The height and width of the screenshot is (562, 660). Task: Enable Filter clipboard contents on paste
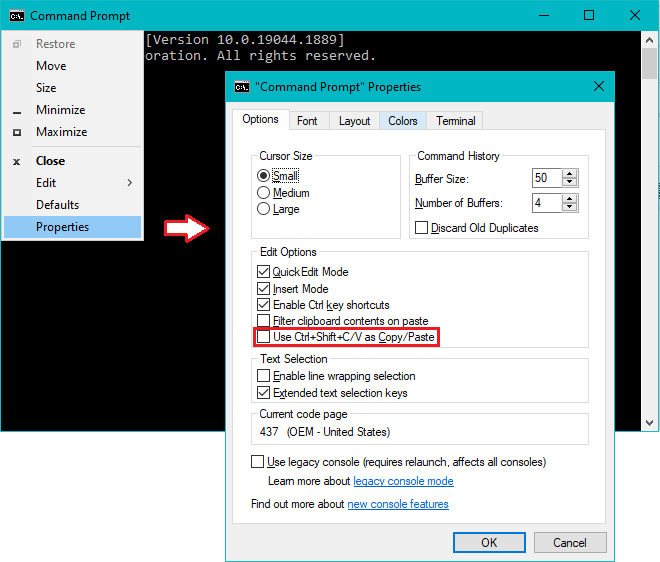263,320
